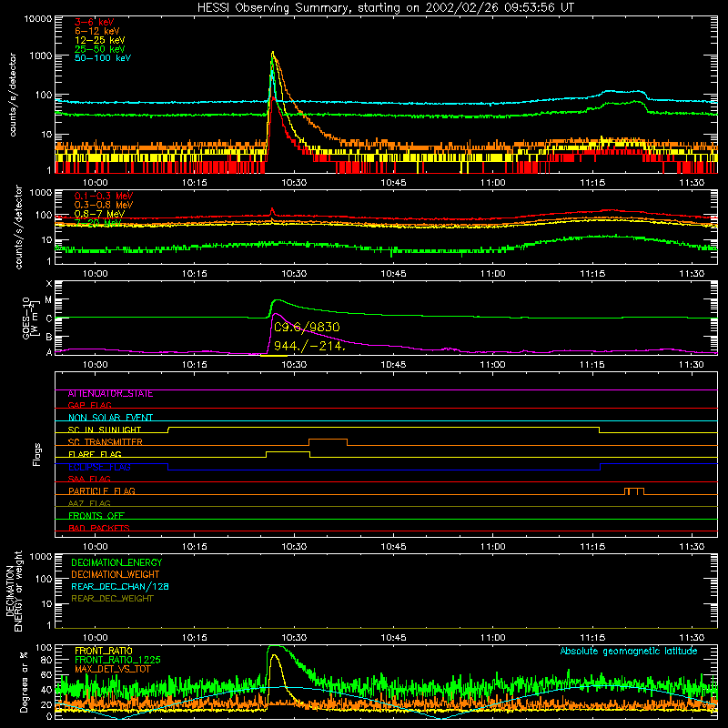The image size is (728, 728).
Task: Click the ECLIPSE_FLAG label
Action: tap(99, 467)
